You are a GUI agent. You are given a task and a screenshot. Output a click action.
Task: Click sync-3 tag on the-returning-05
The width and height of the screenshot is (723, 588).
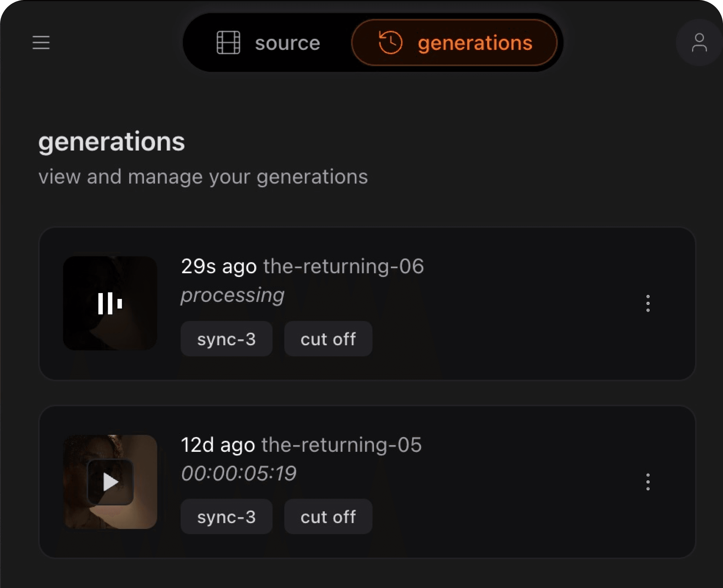pyautogui.click(x=226, y=517)
